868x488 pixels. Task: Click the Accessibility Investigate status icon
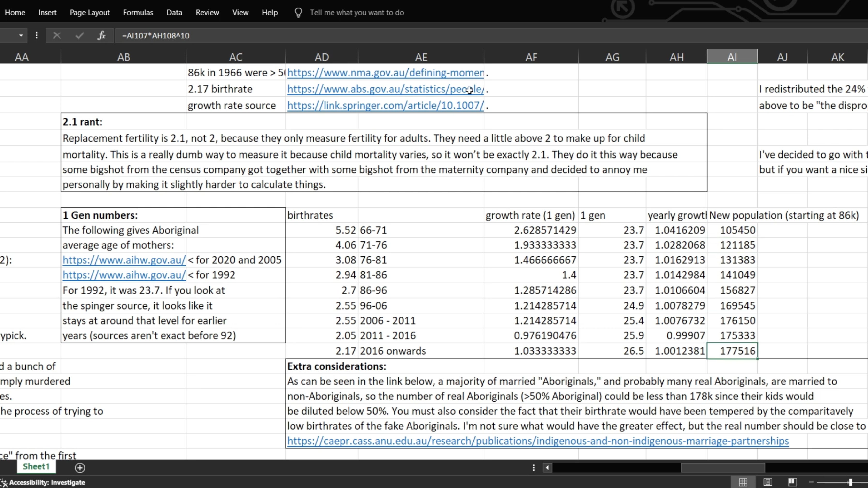click(4, 482)
